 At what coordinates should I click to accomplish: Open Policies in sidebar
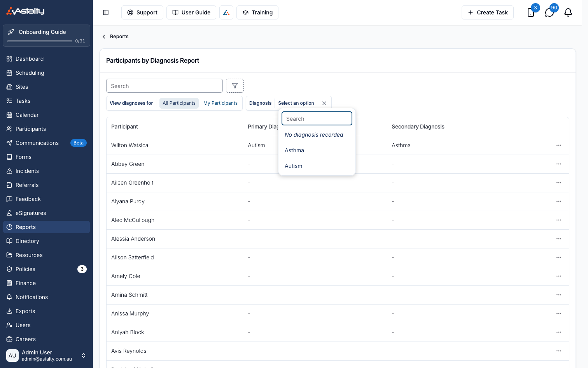[x=46, y=269]
